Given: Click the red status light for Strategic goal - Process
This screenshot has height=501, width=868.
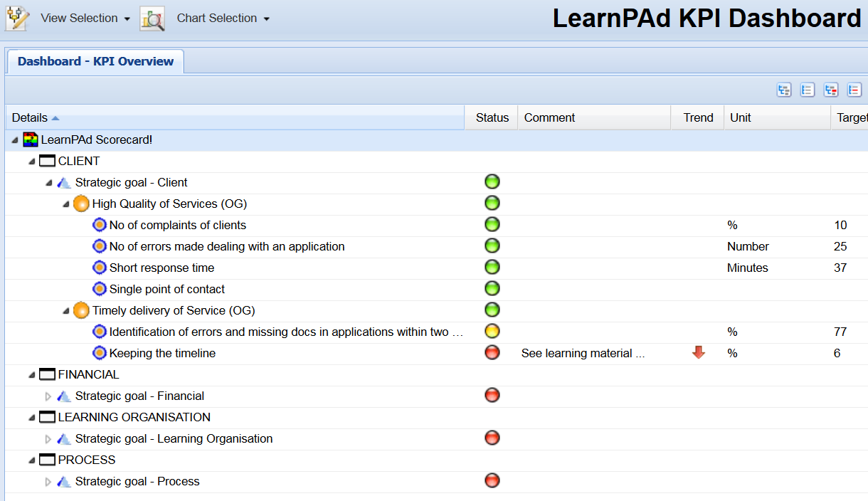Looking at the screenshot, I should 492,480.
